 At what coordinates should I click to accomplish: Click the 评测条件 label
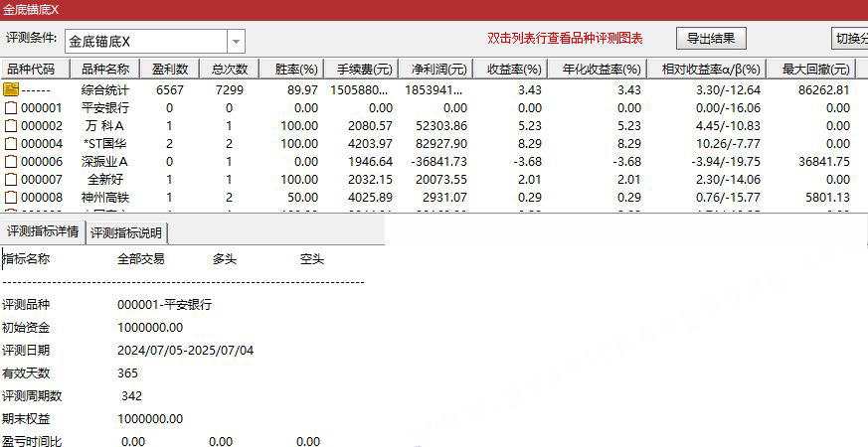point(32,38)
